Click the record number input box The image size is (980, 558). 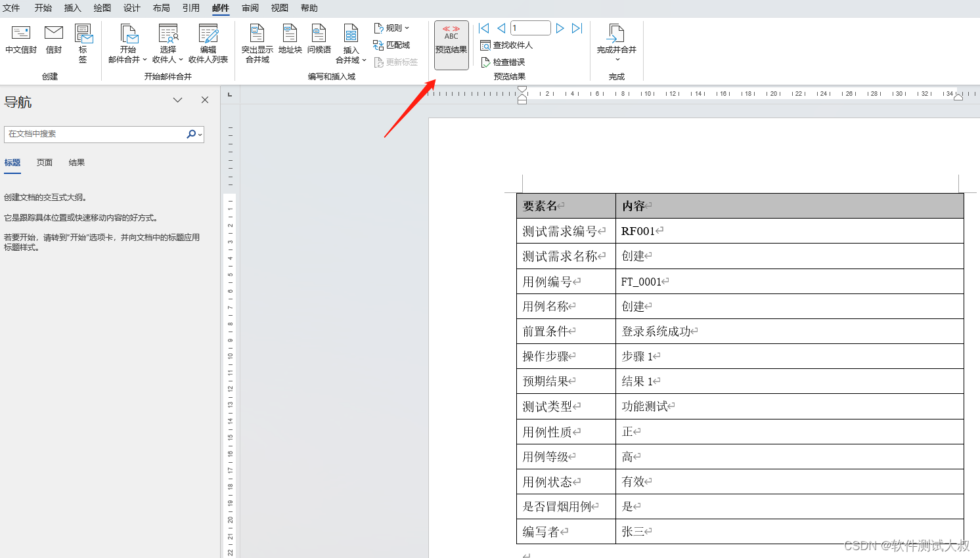click(x=530, y=28)
